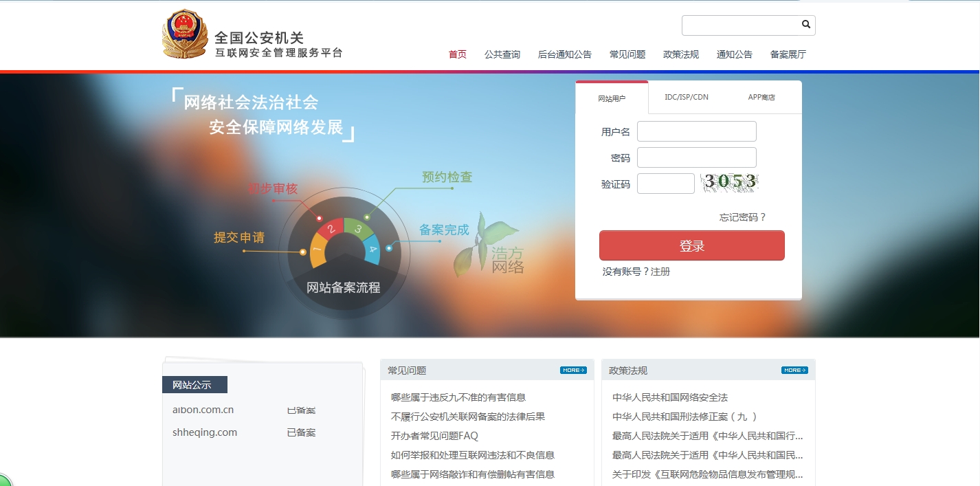Click the 忘记密码？ link
This screenshot has width=980, height=486.
pyautogui.click(x=742, y=217)
